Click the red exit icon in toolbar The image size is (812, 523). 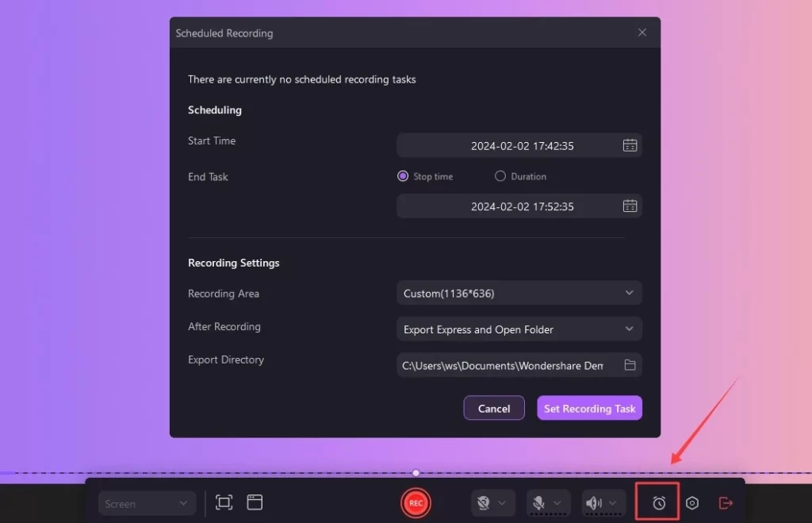click(726, 503)
